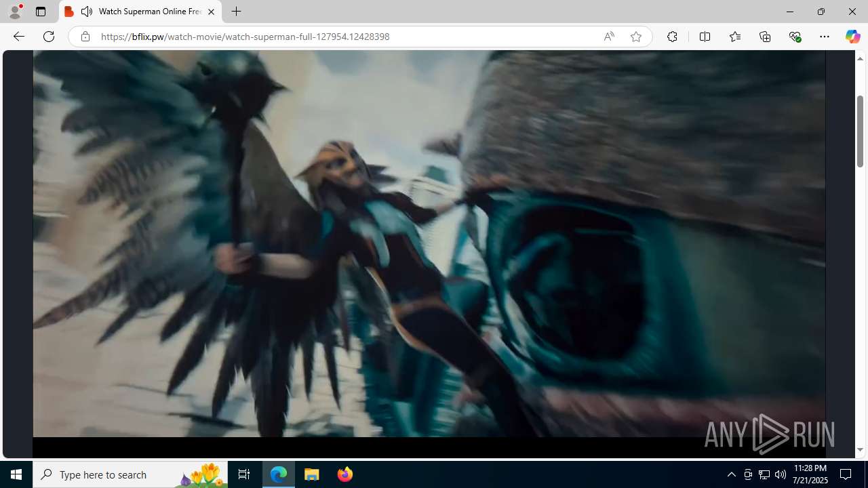Refresh the current page
This screenshot has height=488, width=868.
49,37
